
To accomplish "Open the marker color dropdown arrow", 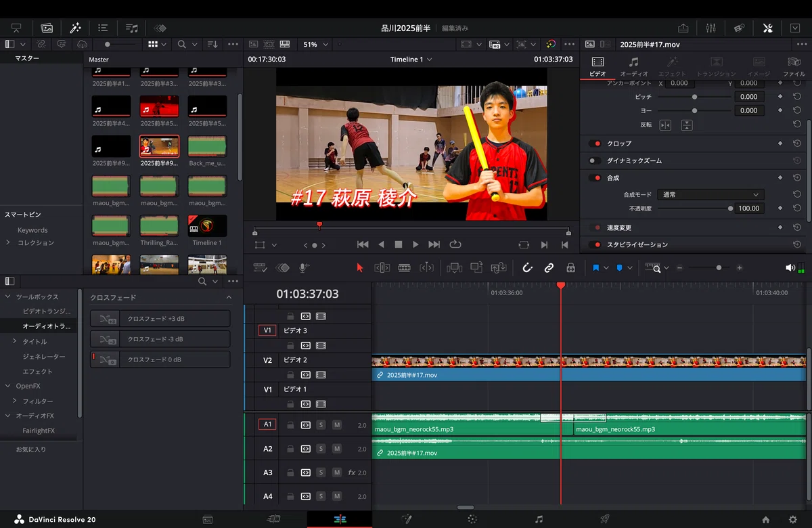I will point(631,268).
